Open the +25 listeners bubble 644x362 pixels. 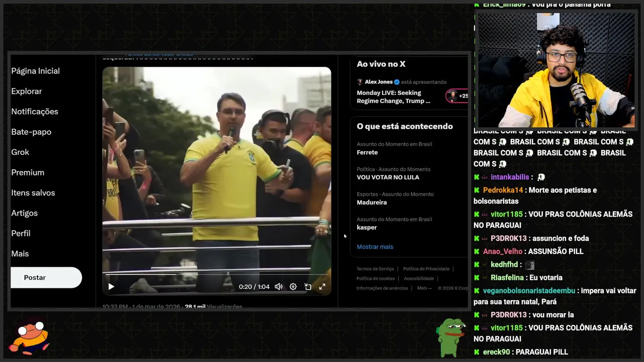pos(457,96)
